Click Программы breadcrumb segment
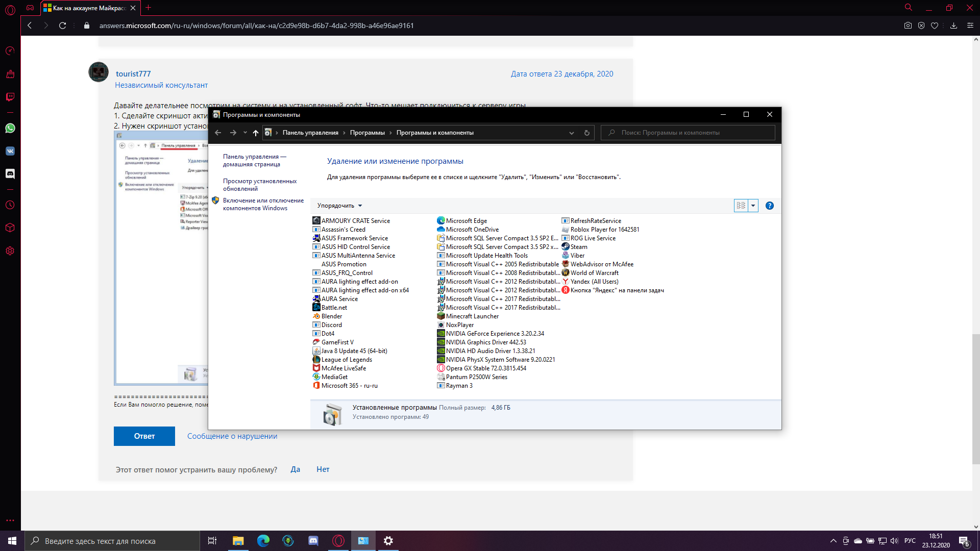Image resolution: width=980 pixels, height=551 pixels. 367,133
